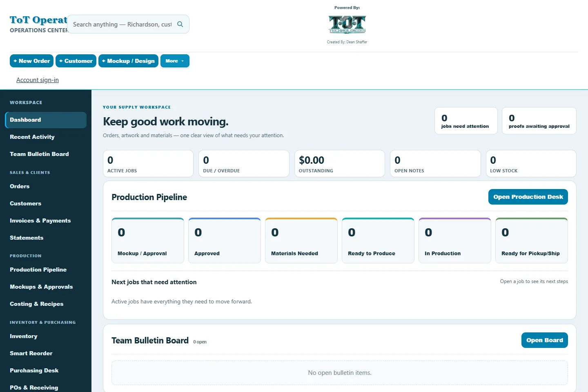Create a New Order

click(31, 61)
